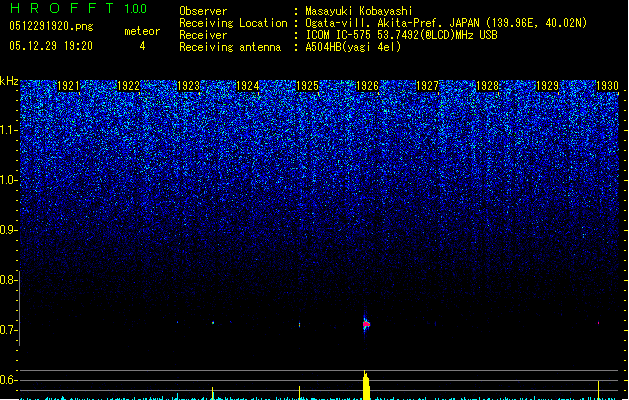Viewport: 629px width, 400px height.
Task: Select the Ogata-vill. Akita-Pref. JAPAN location text
Action: tap(446, 23)
